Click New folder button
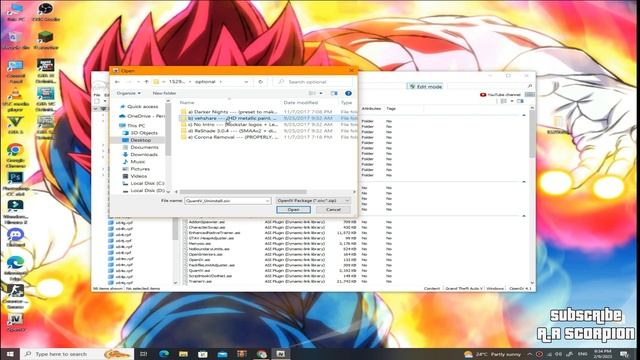 pos(164,93)
